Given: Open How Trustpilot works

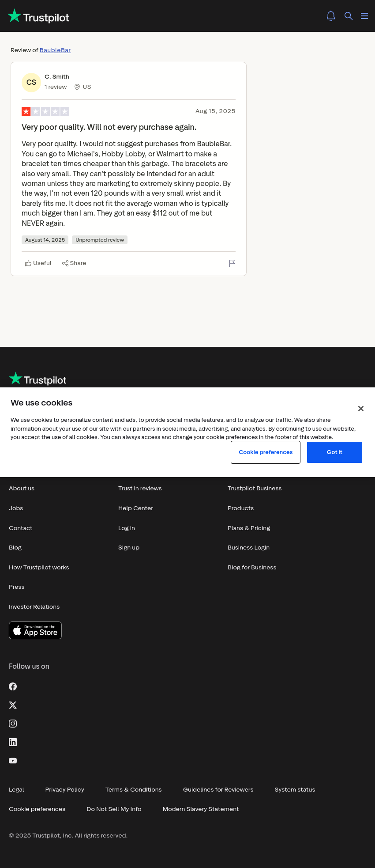Looking at the screenshot, I should click(x=39, y=567).
